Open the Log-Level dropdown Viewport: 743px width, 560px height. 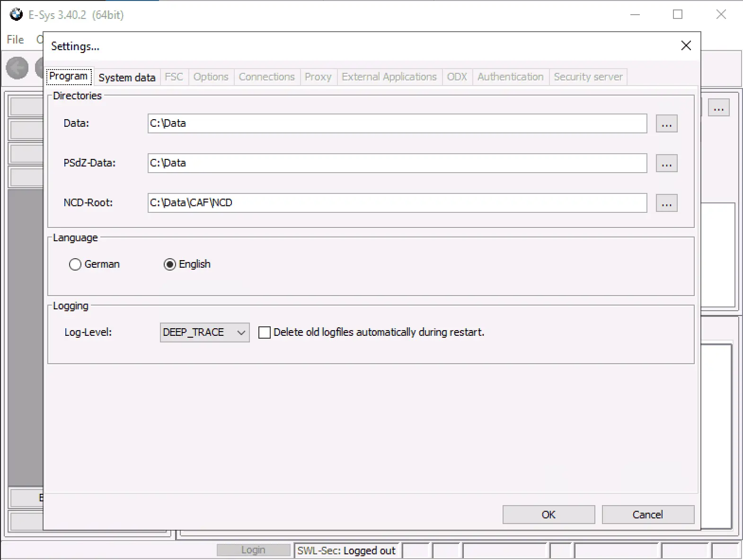[205, 332]
